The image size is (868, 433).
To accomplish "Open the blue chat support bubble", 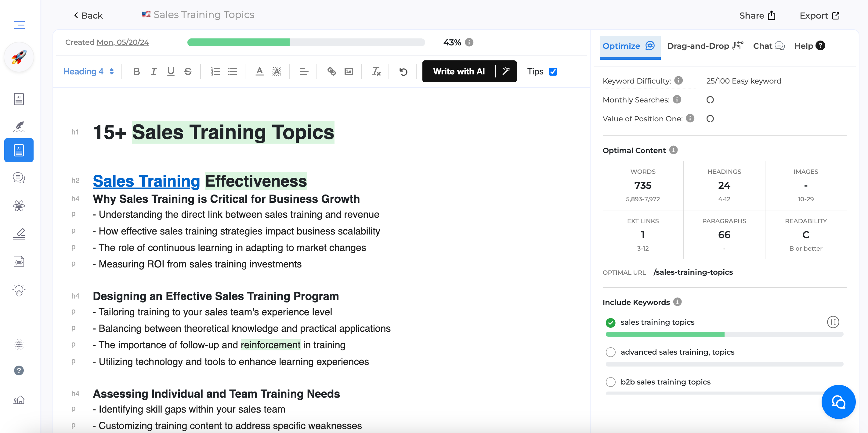I will pyautogui.click(x=838, y=401).
